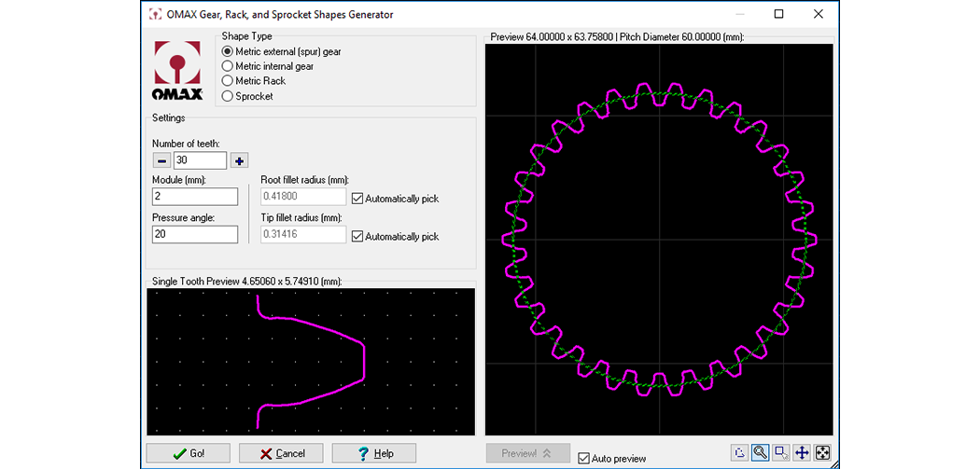Increase number of teeth with plus button
The image size is (980, 469).
click(x=239, y=160)
